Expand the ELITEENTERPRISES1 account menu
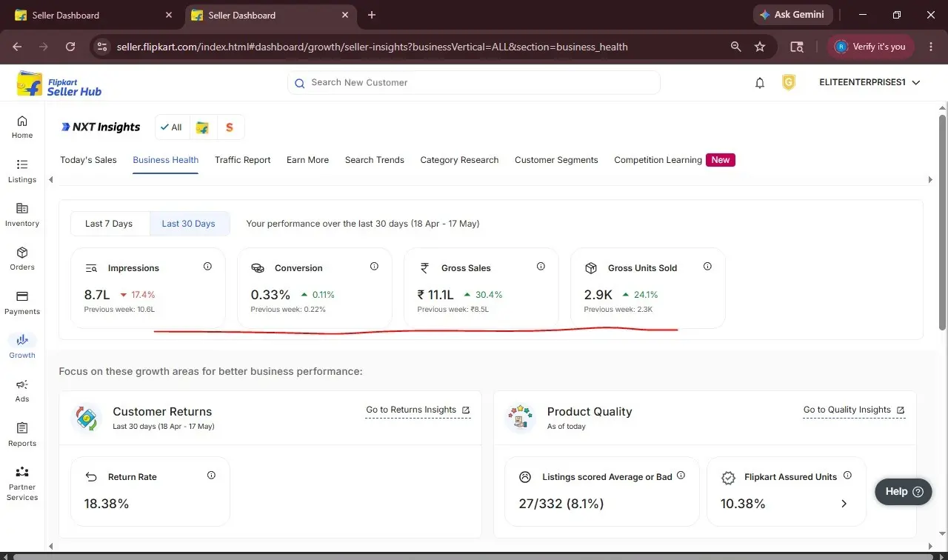Image resolution: width=948 pixels, height=560 pixels. [869, 83]
